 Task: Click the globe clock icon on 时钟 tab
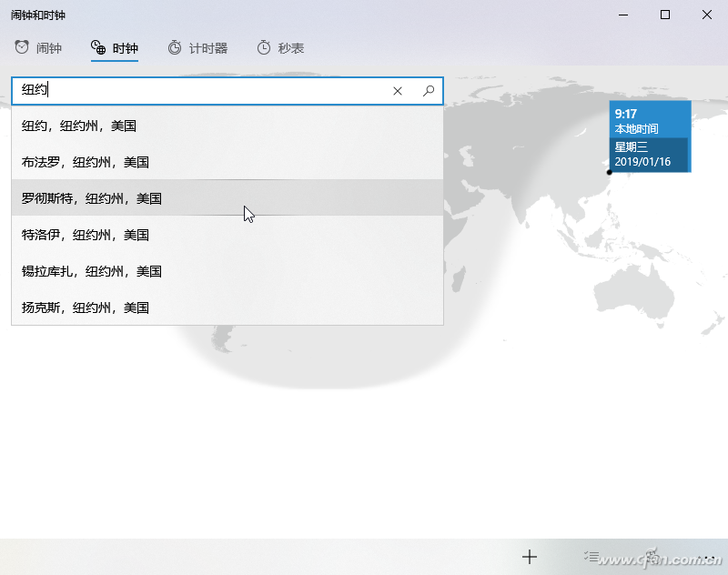pos(95,49)
